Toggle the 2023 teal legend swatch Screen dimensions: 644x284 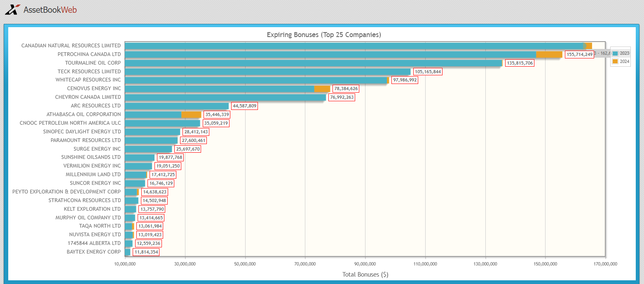tap(615, 53)
